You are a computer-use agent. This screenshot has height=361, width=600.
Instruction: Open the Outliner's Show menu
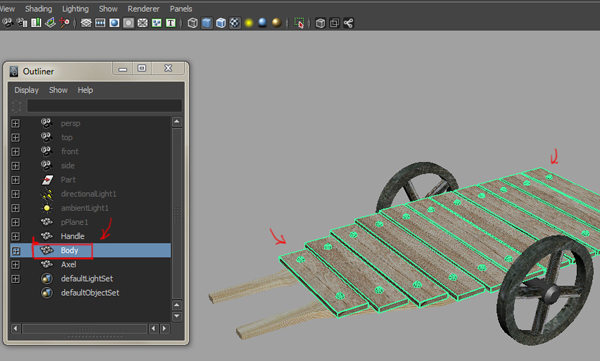(58, 90)
